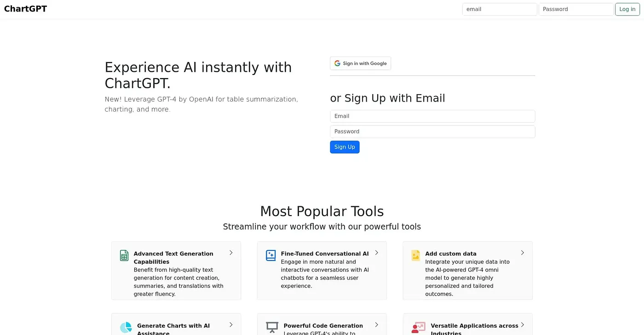Open the Add custom data title
The image size is (644, 335).
451,254
